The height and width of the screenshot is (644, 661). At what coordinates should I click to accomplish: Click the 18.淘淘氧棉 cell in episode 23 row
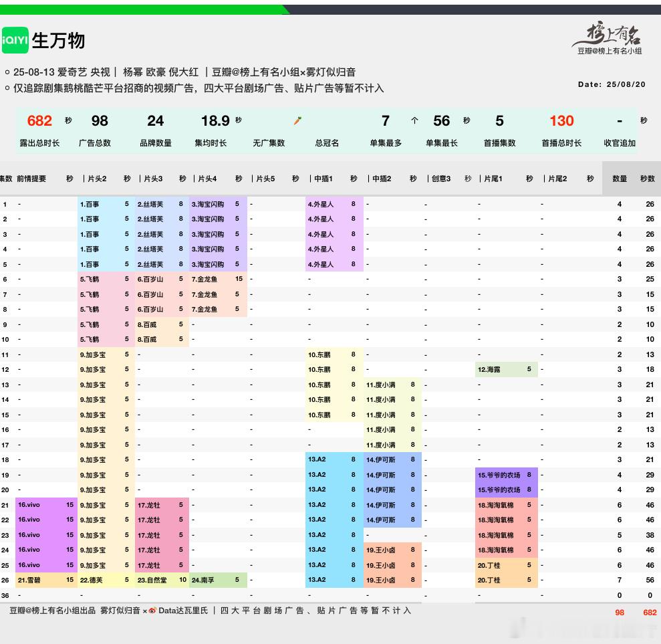coord(507,535)
